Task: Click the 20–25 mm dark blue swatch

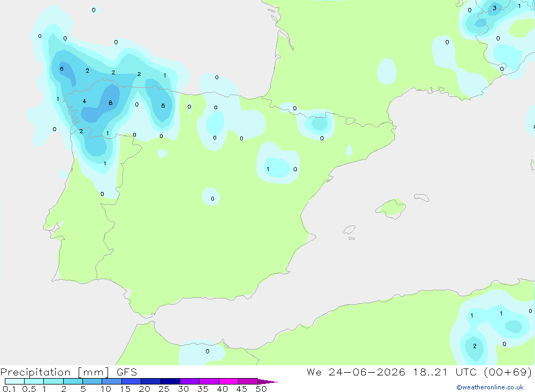Action: coord(150,381)
